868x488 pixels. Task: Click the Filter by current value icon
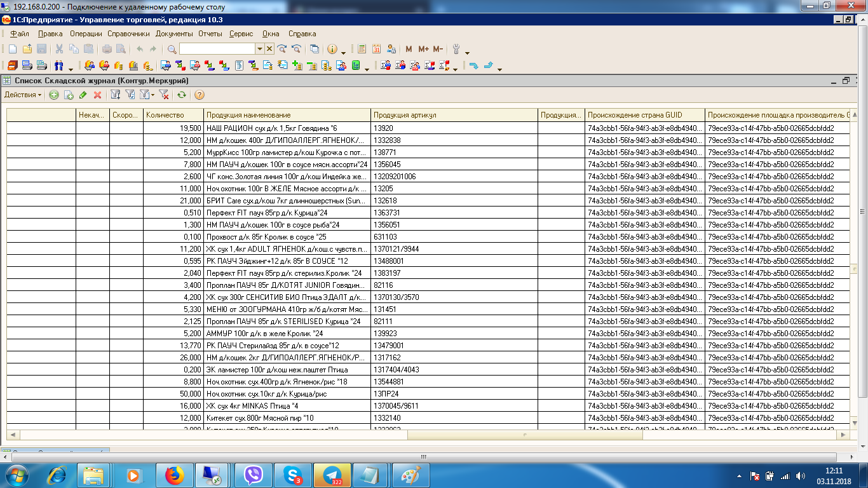pyautogui.click(x=130, y=95)
